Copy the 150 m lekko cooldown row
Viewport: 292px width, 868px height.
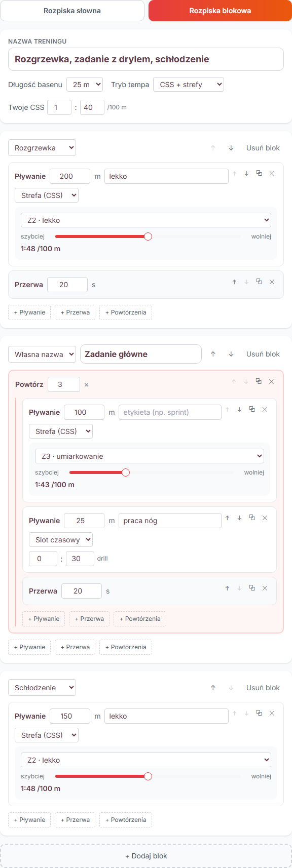259,713
